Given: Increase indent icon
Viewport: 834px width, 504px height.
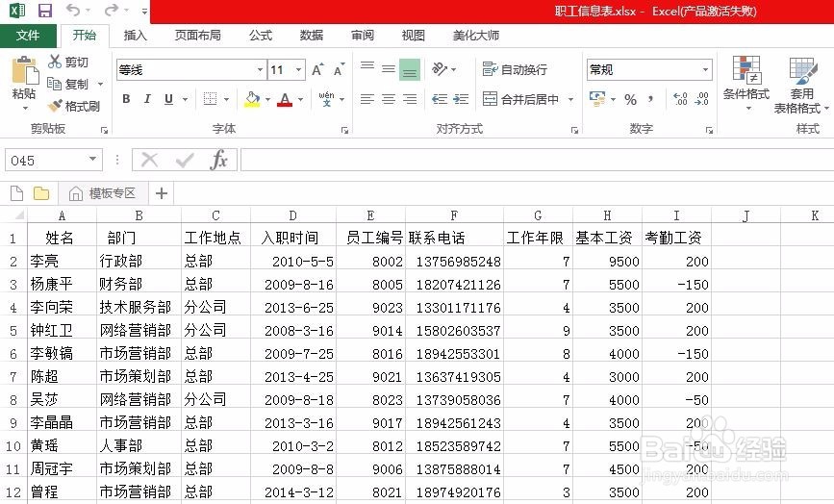Looking at the screenshot, I should pos(461,99).
